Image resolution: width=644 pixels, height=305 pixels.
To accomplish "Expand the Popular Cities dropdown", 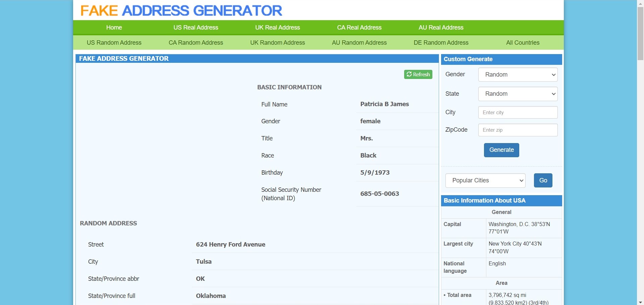I will pos(485,180).
